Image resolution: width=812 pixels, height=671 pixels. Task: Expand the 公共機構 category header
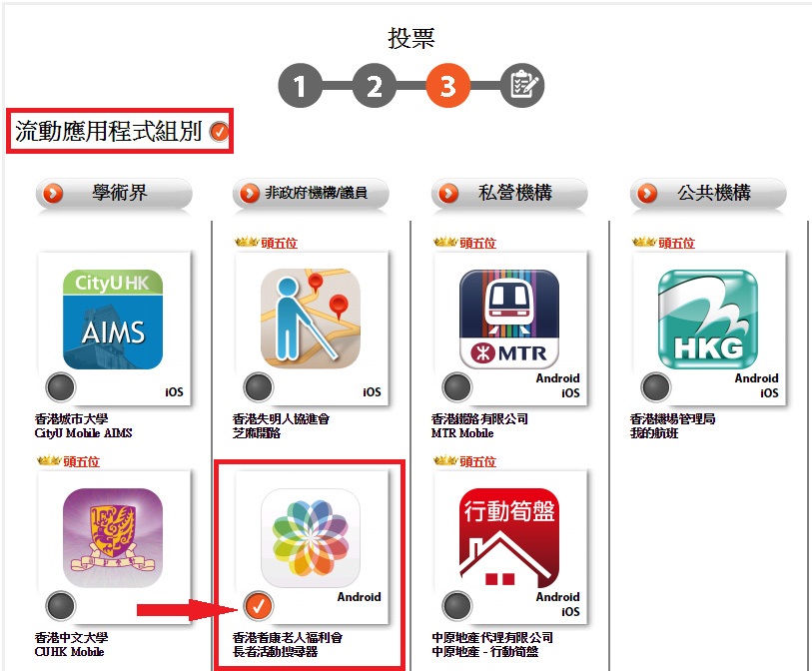point(708,193)
